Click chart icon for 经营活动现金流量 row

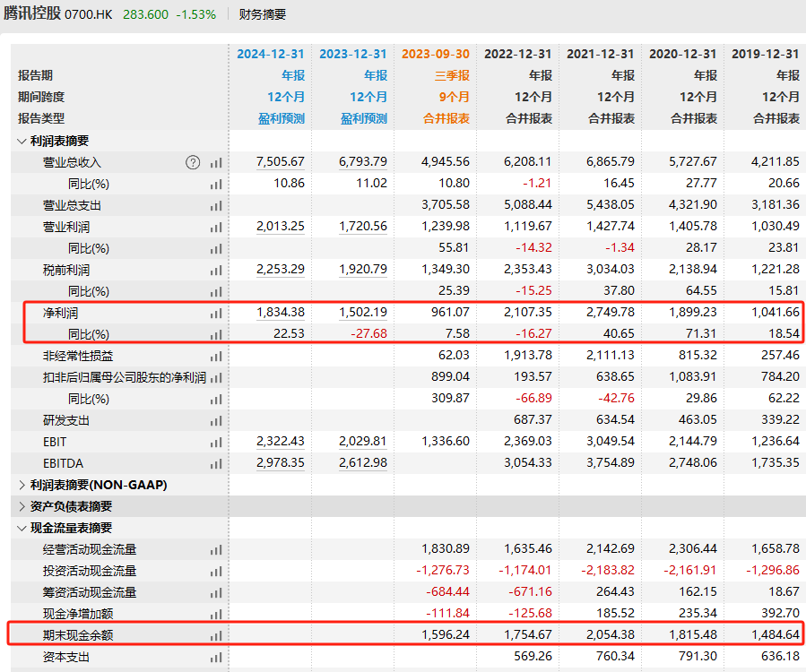216,549
